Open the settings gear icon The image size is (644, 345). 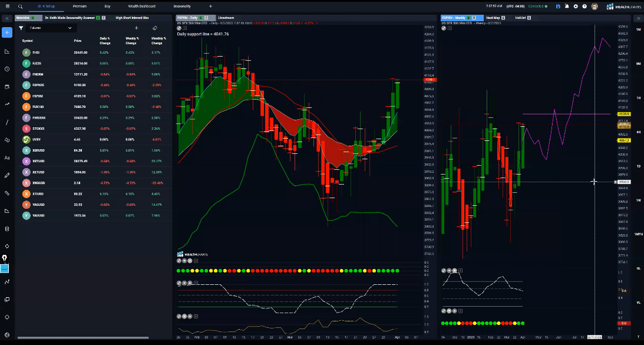tap(576, 6)
